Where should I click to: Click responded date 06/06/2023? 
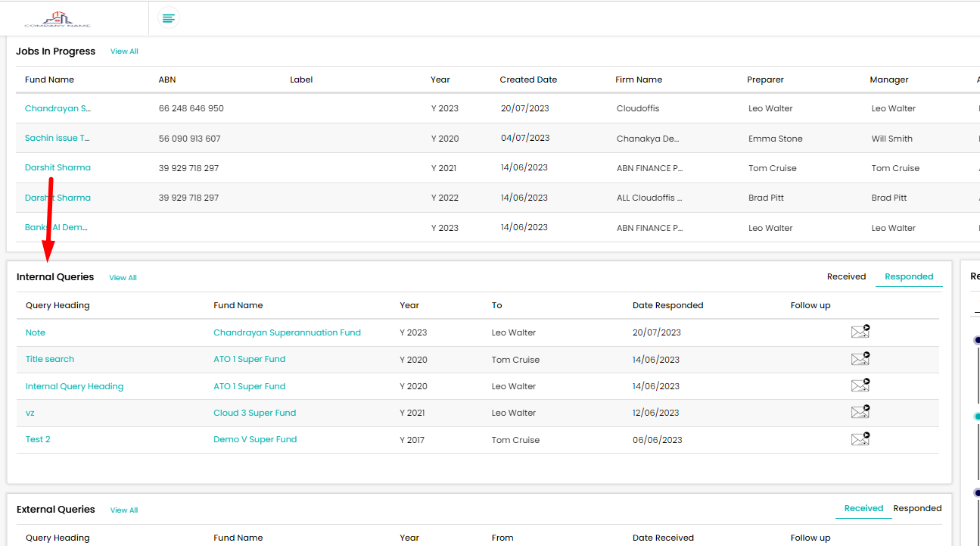658,440
